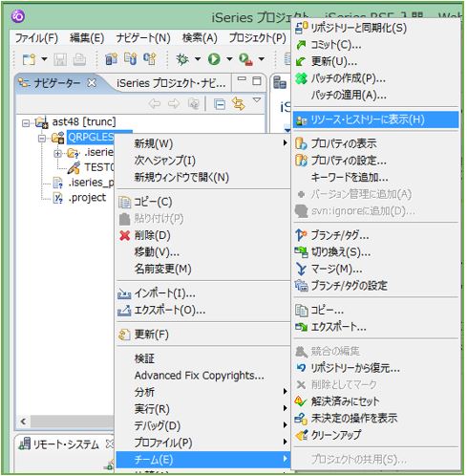This screenshot has height=476, width=467.
Task: Choose 新規ウィンドウで開く(N)
Action: (x=203, y=177)
